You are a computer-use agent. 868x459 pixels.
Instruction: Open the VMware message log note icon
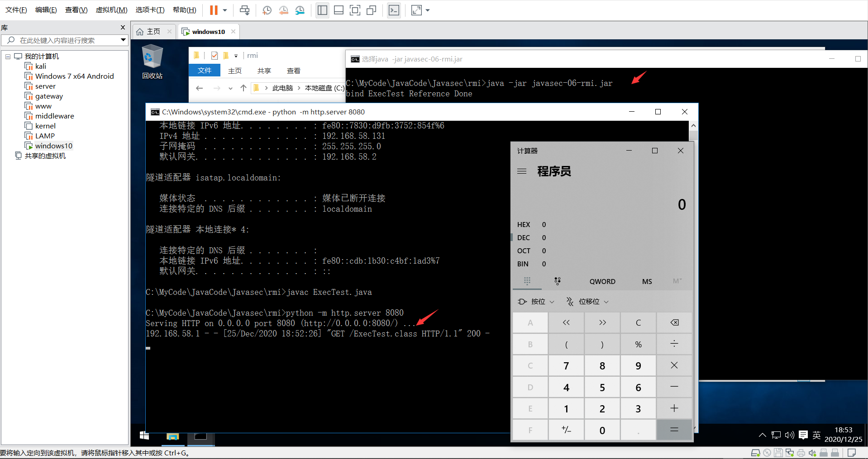pyautogui.click(x=852, y=453)
